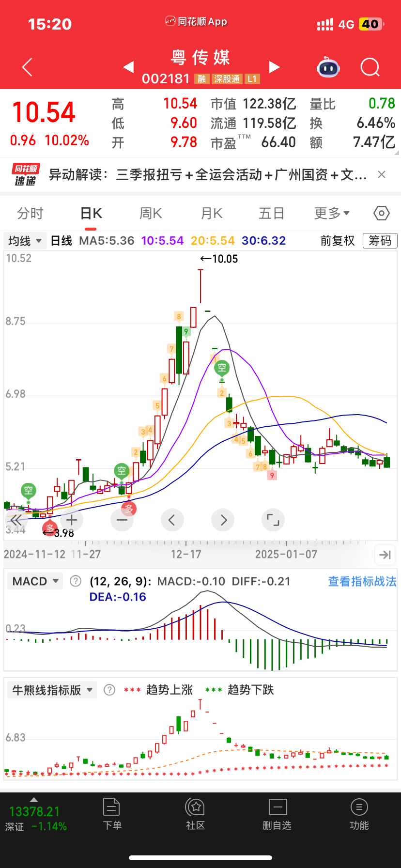This screenshot has height=868, width=401.
Task: Select the 分时 tab
Action: tap(30, 213)
